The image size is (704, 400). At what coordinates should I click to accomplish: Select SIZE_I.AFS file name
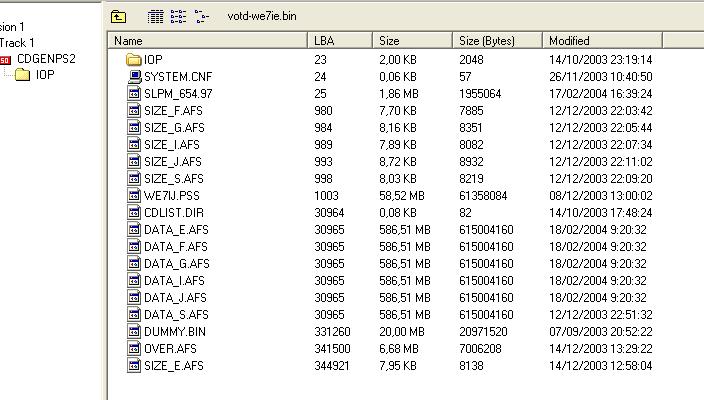pyautogui.click(x=172, y=145)
